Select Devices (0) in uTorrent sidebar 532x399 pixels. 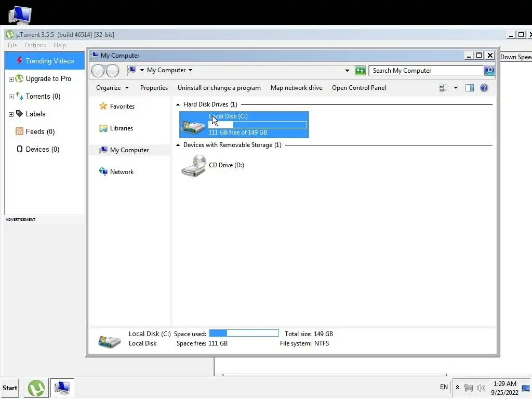(x=43, y=149)
